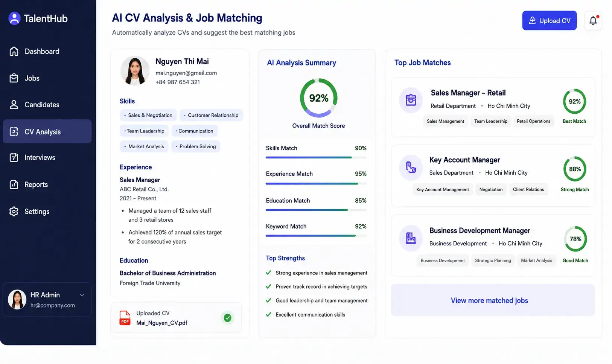Click the Interviews calendar icon
Viewport: 612px width, 364px height.
(14, 157)
